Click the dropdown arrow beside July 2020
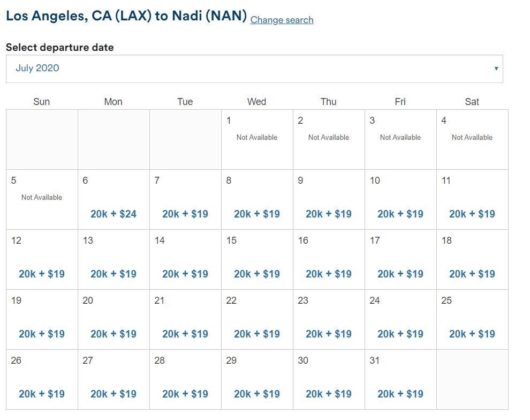The width and height of the screenshot is (530, 420). [x=496, y=69]
